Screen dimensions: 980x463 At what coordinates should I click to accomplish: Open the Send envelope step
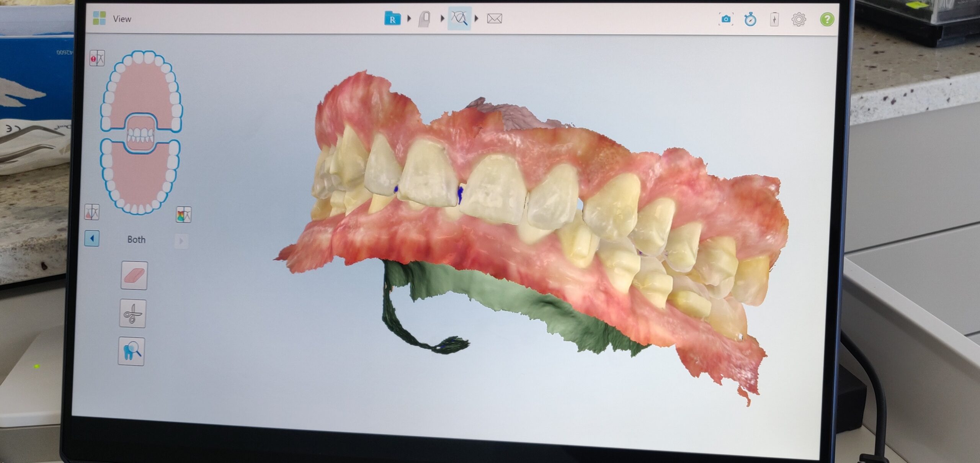494,18
